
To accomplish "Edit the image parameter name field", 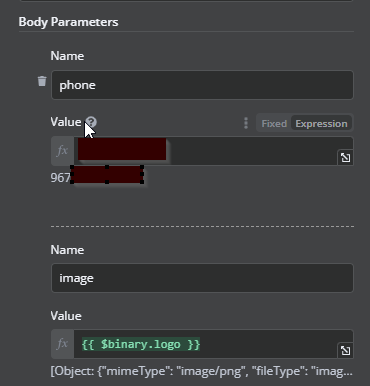I will click(x=202, y=278).
